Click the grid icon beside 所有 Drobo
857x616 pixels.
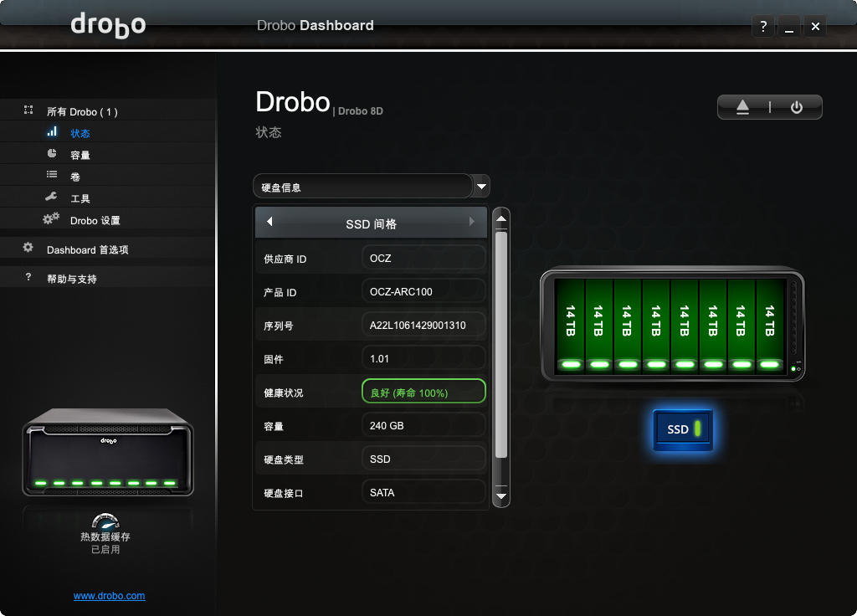[x=28, y=110]
